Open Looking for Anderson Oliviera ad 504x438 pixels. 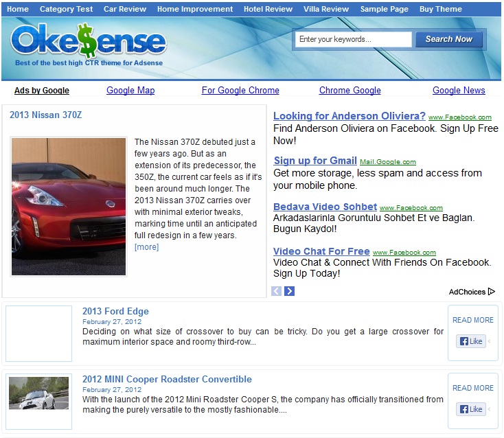click(x=350, y=116)
